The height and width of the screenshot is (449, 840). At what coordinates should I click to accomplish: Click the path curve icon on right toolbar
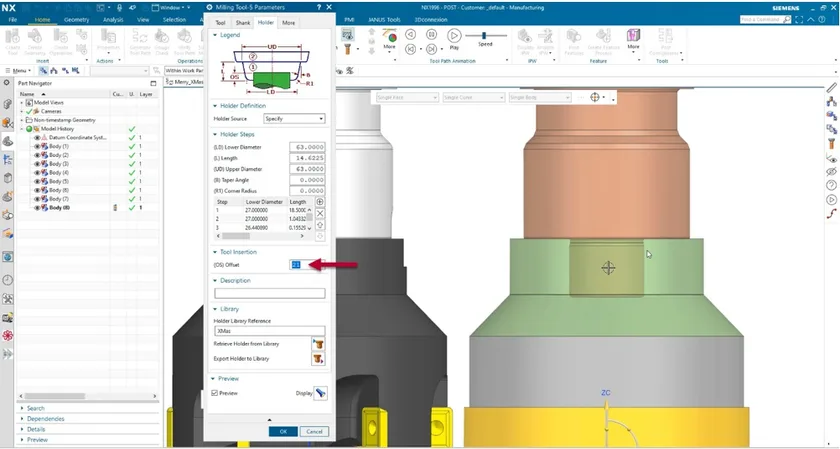tap(831, 213)
